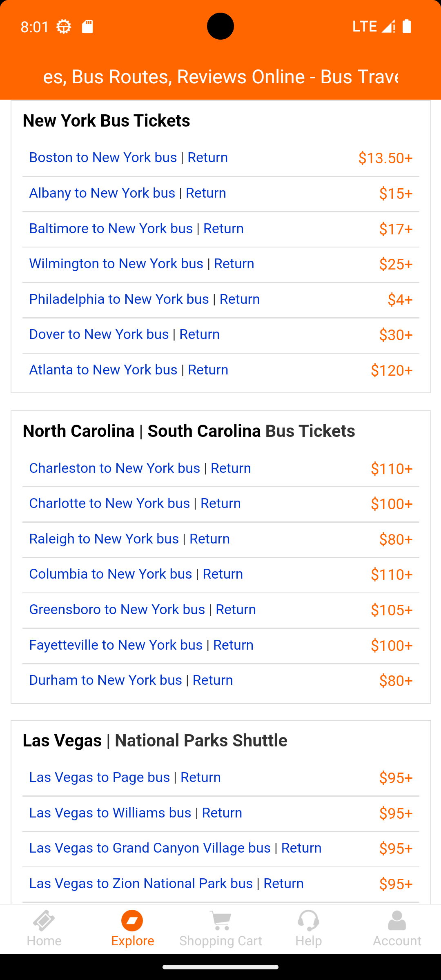Viewport: 441px width, 980px height.
Task: Select Return for Albany to New York
Action: 206,193
